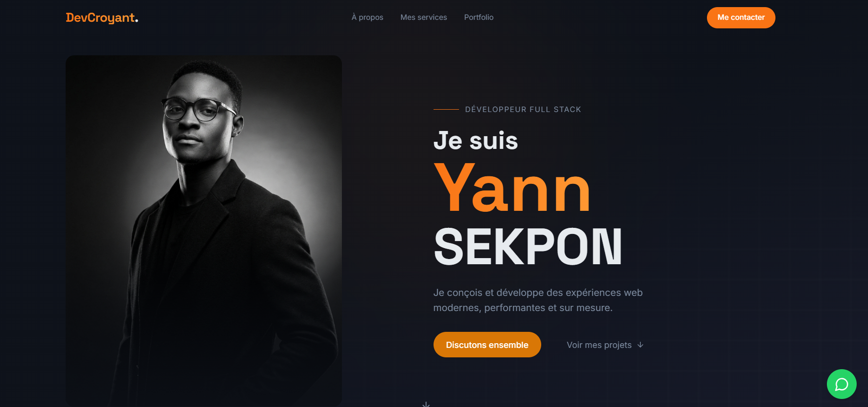Click the text modernes, performantes et sur mesure
The width and height of the screenshot is (868, 407).
523,308
